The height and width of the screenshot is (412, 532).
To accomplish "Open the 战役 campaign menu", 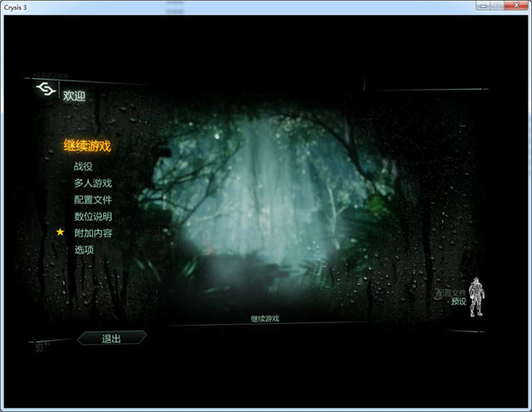I will click(83, 166).
